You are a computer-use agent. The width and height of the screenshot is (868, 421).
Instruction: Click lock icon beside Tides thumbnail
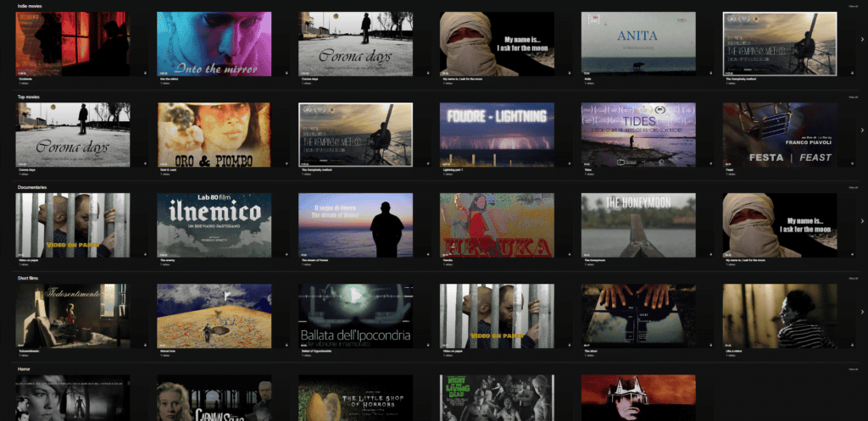click(x=709, y=163)
